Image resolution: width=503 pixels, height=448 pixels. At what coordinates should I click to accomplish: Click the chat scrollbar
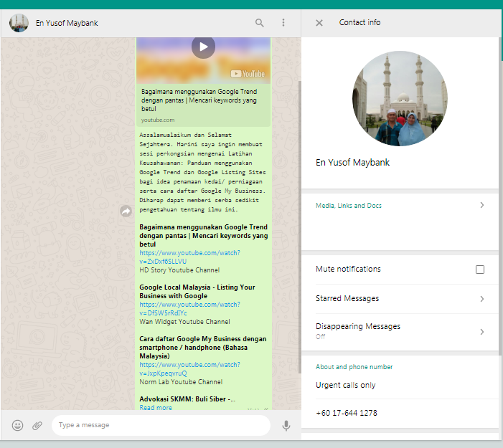coord(300,227)
